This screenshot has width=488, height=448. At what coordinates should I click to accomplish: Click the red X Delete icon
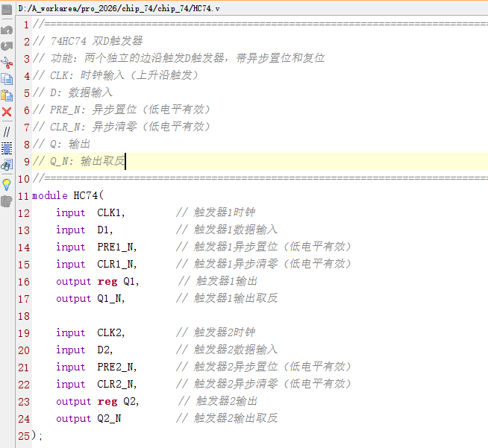click(7, 112)
